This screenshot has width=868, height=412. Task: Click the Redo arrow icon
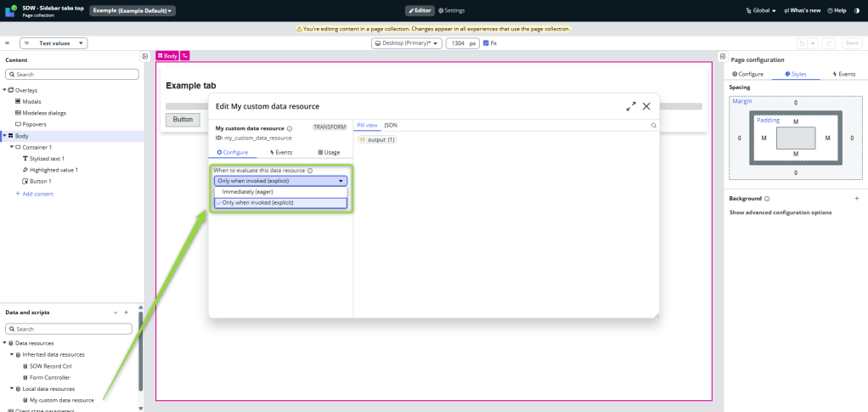[x=829, y=43]
